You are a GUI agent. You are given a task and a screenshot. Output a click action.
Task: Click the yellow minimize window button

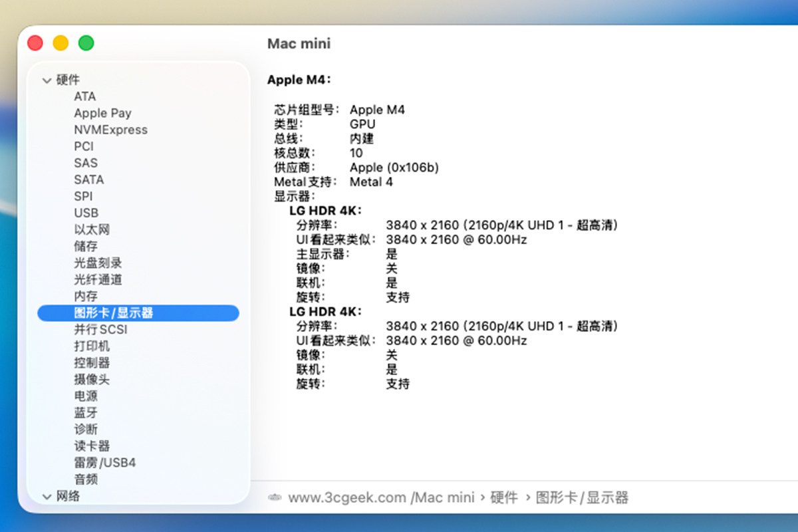61,43
